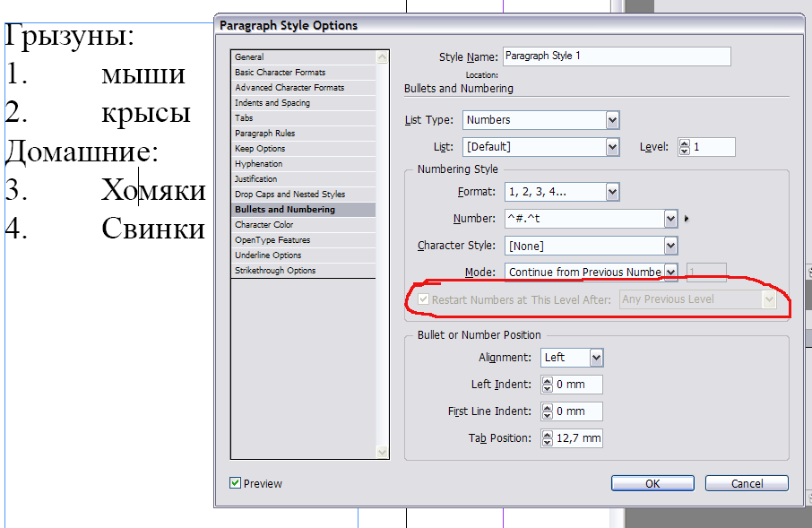The image size is (812, 528).
Task: Open Advanced Character Formats category
Action: pos(304,88)
